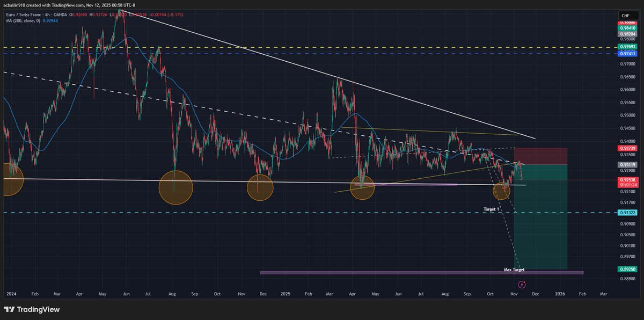Click the Target 1 text on the chart
This screenshot has height=320, width=644.
click(x=490, y=208)
